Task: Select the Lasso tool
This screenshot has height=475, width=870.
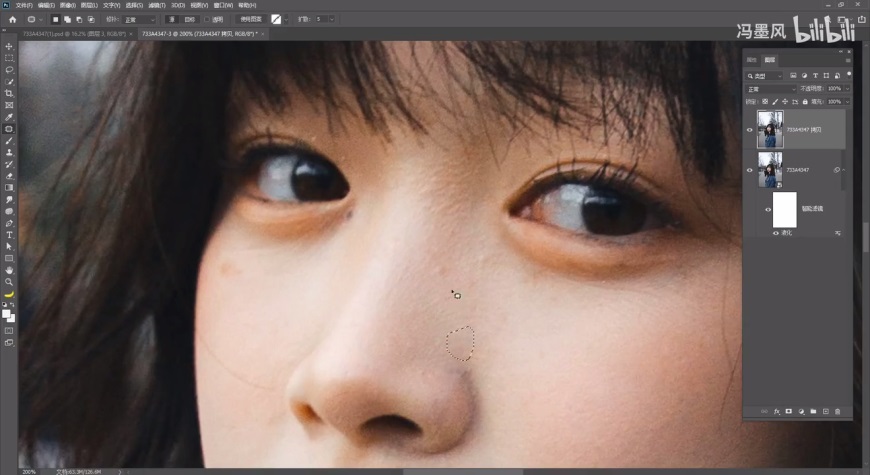Action: click(x=9, y=70)
